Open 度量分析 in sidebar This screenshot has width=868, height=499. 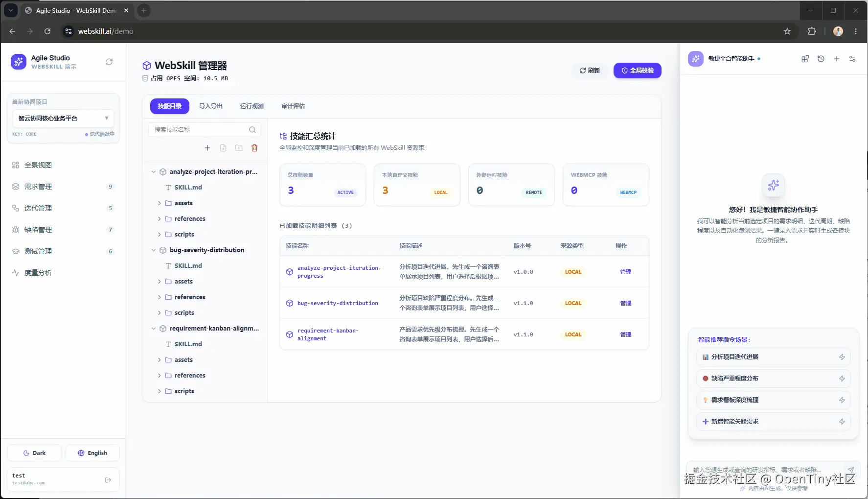63,273
